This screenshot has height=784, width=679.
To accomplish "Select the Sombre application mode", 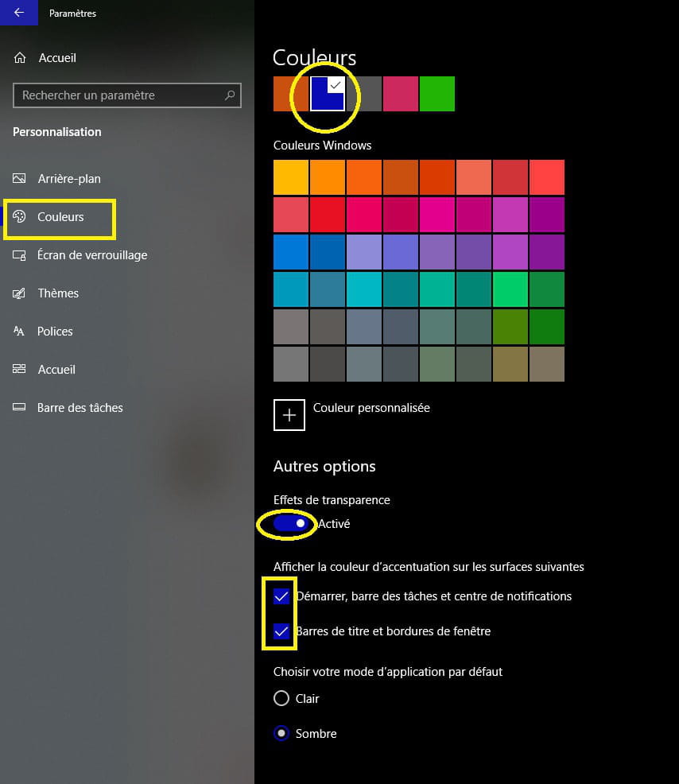I will point(281,733).
